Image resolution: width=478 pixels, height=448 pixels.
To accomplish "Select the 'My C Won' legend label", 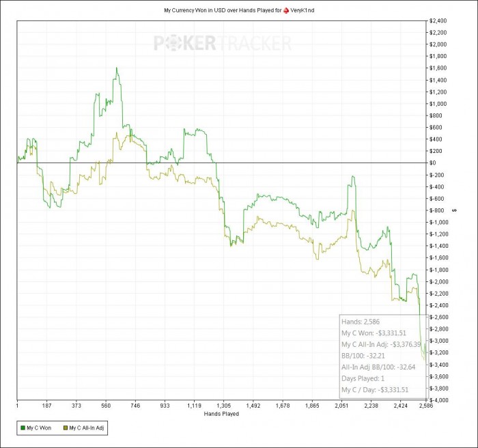I will click(39, 428).
